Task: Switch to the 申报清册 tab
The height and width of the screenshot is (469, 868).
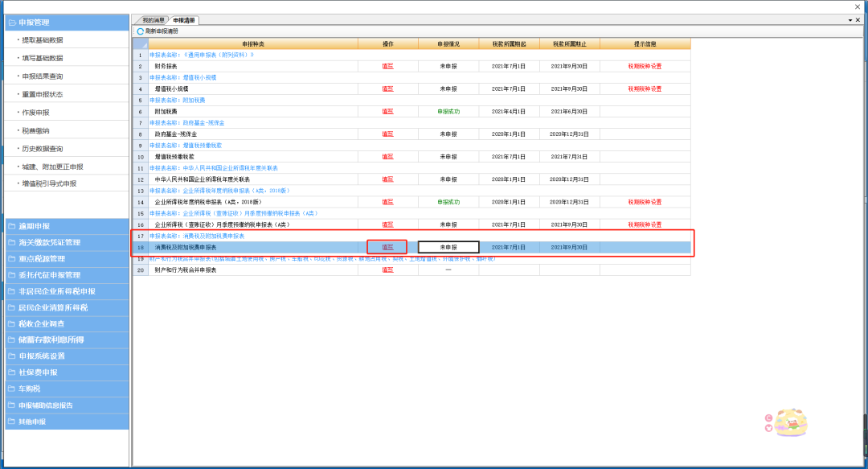Action: pyautogui.click(x=184, y=20)
